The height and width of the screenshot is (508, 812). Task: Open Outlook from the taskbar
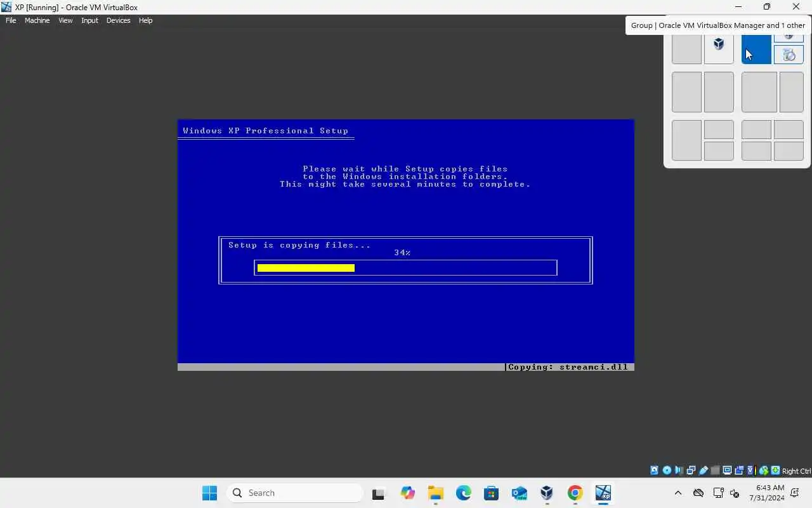[519, 493]
